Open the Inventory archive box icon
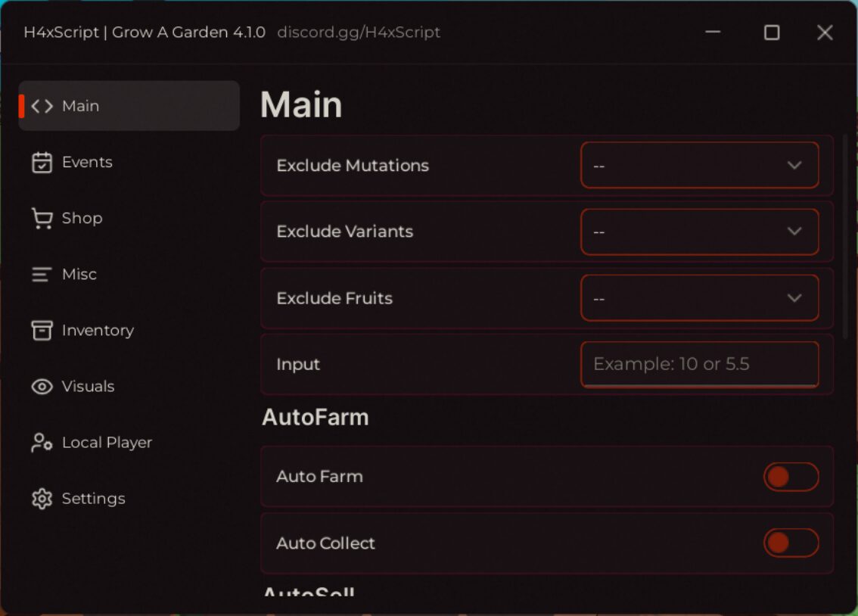The height and width of the screenshot is (616, 858). (42, 331)
